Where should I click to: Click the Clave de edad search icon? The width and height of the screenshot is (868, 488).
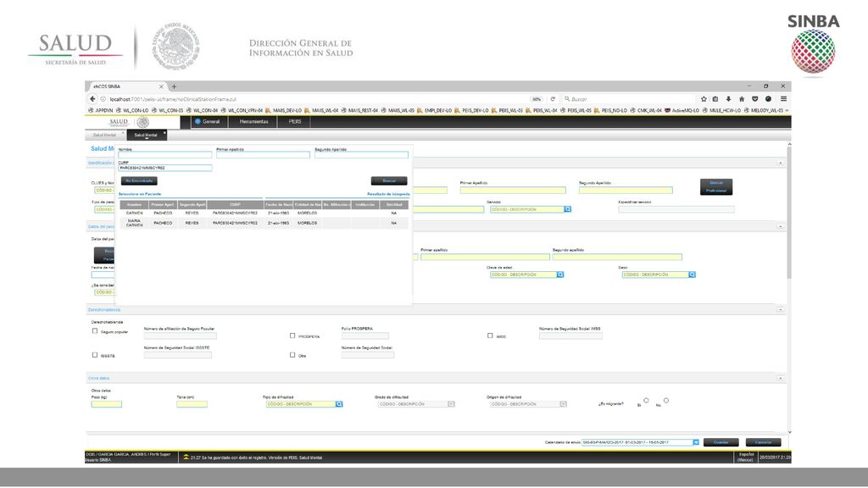tap(560, 274)
